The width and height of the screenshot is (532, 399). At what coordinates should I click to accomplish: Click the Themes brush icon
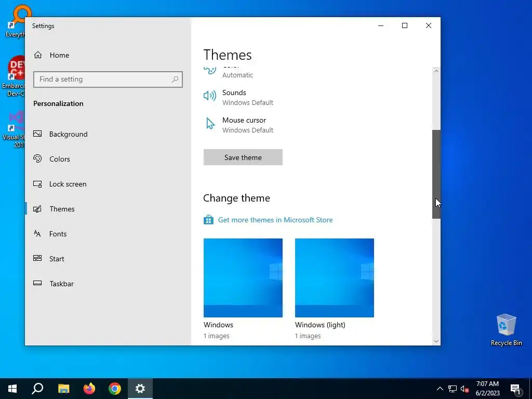37,209
